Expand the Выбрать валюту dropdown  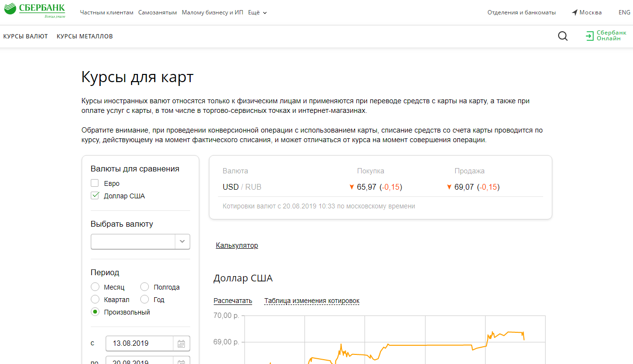coord(182,242)
